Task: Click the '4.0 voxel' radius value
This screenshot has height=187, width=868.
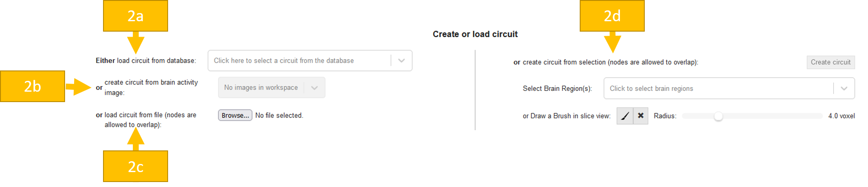Action: (841, 116)
